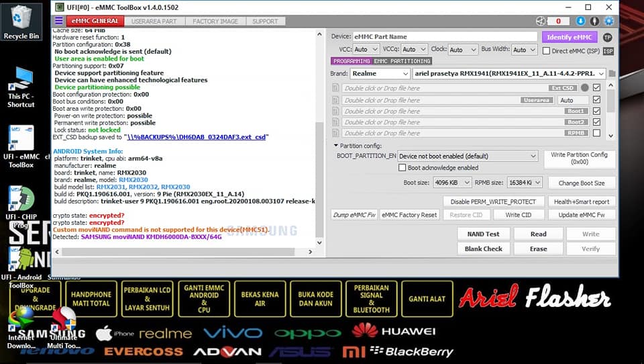Click the gray circle button on the Ext CSD row
Viewport: 644px width, 364px height.
click(x=585, y=87)
